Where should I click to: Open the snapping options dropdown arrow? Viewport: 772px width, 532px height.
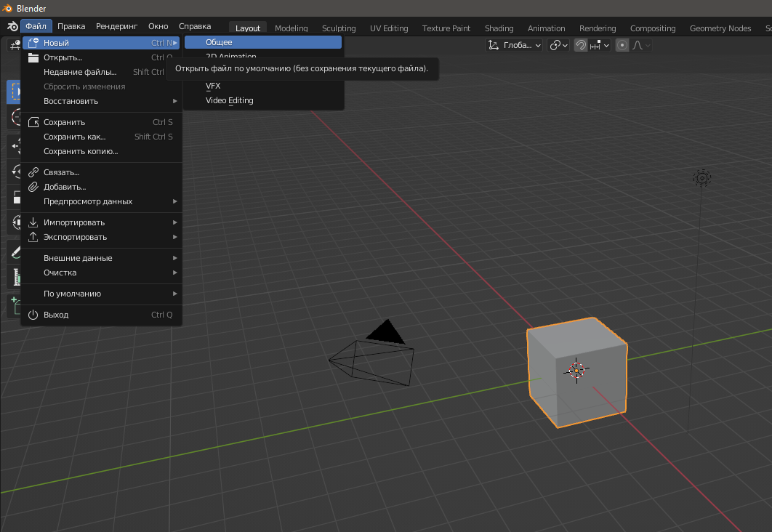[606, 45]
